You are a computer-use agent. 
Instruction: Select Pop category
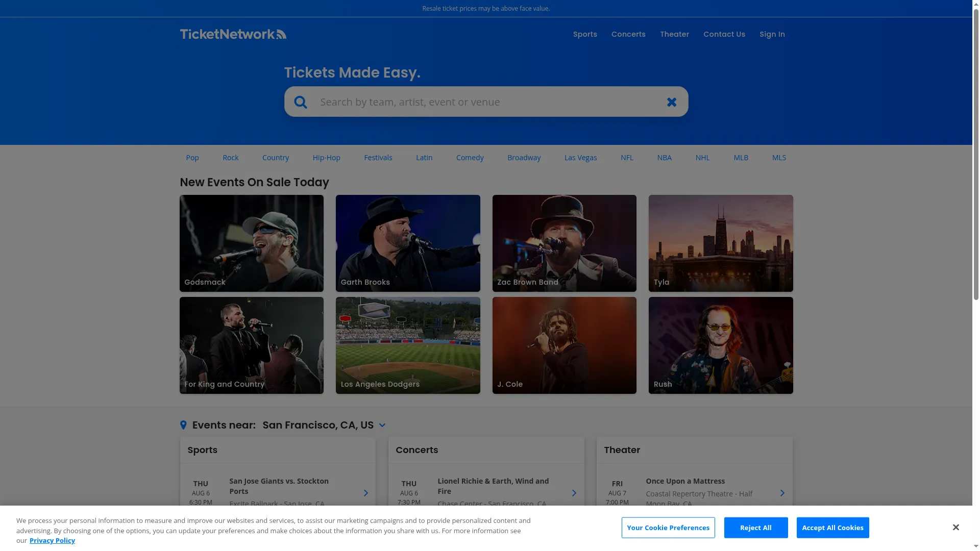coord(192,158)
